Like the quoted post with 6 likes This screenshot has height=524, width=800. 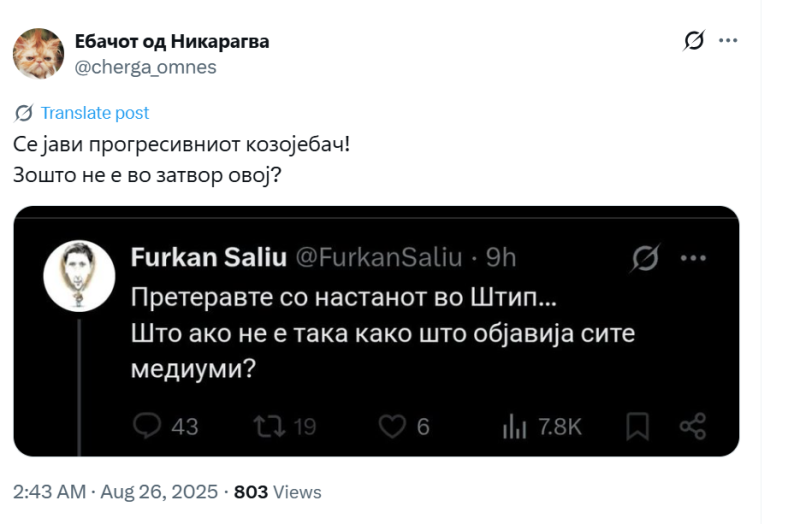coord(391,426)
